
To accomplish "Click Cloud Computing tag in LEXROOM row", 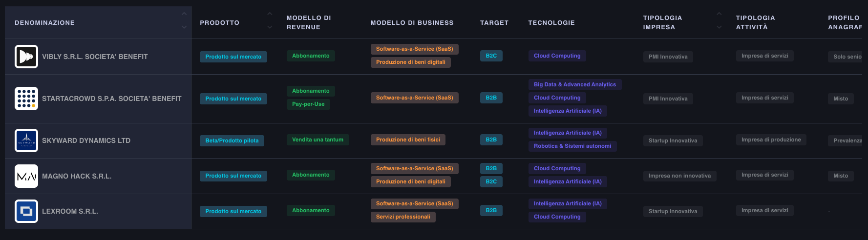I will pos(557,217).
